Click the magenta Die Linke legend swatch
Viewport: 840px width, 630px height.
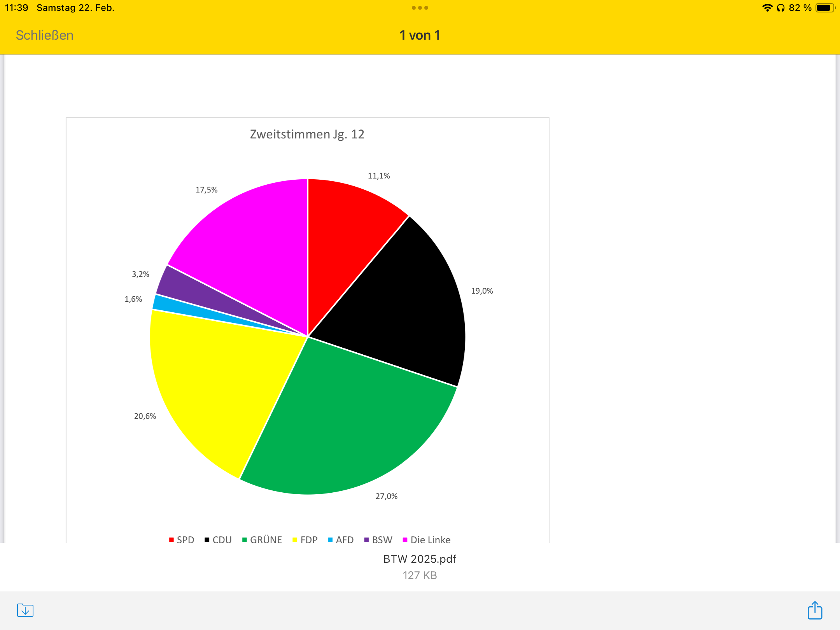click(x=405, y=540)
